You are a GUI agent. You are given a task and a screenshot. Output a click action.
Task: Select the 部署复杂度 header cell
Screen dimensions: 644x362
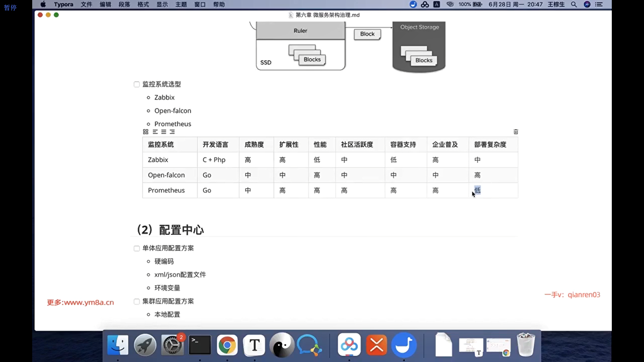(x=490, y=144)
